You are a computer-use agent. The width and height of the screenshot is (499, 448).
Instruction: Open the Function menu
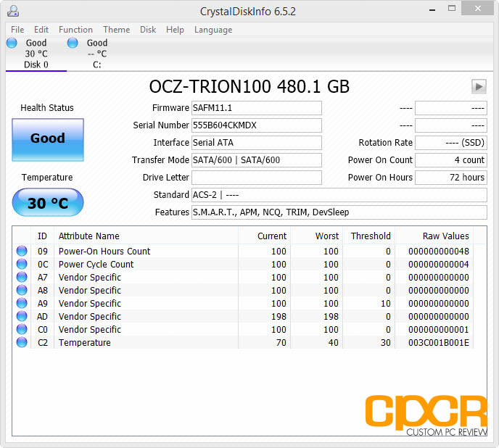point(75,30)
